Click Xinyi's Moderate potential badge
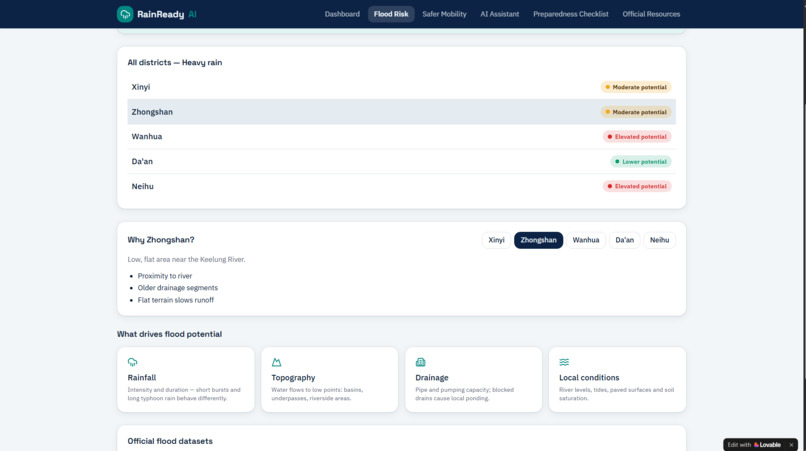This screenshot has height=451, width=806. click(x=636, y=87)
